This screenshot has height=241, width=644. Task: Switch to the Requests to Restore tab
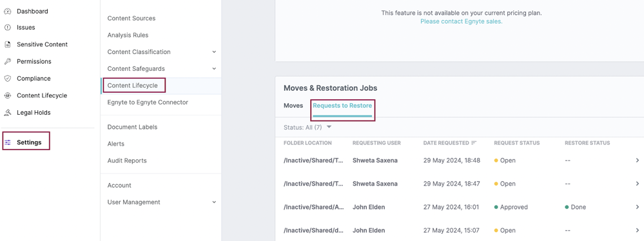342,106
